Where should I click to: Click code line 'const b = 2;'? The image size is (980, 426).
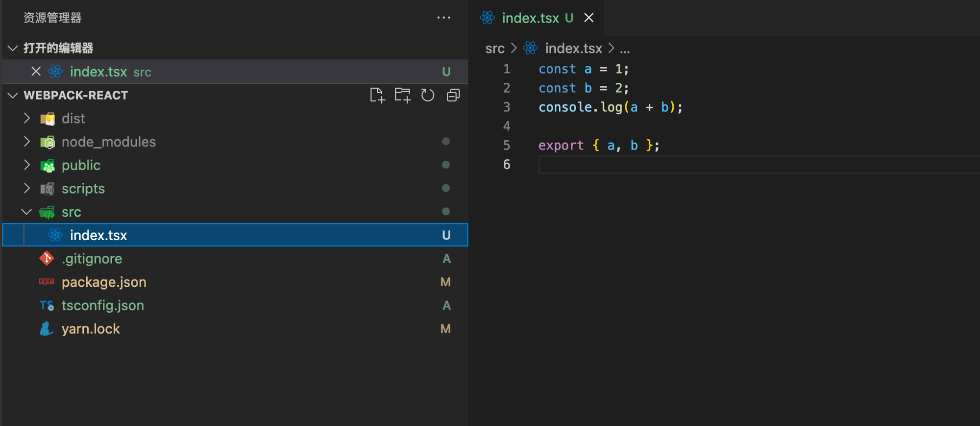[x=584, y=88]
